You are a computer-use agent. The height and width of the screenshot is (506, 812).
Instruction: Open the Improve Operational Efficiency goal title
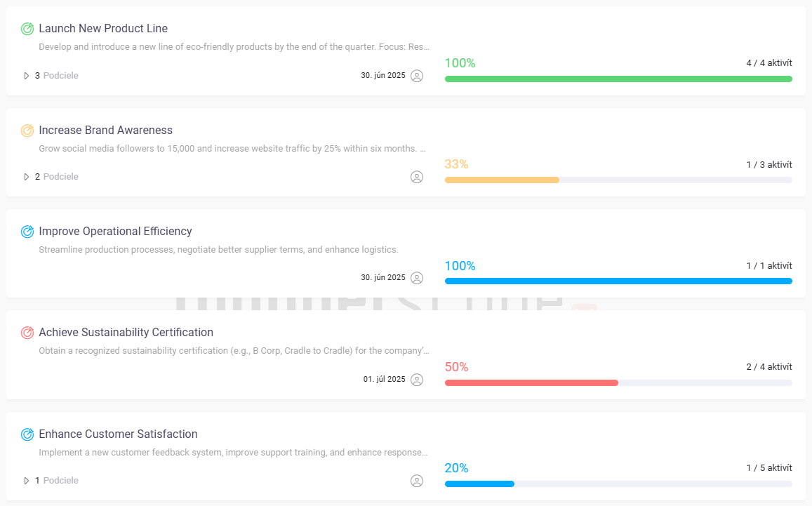click(115, 232)
